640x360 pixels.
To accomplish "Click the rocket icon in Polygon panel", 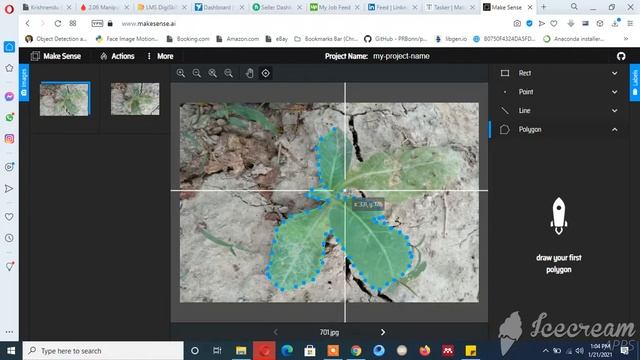I will pos(559,216).
